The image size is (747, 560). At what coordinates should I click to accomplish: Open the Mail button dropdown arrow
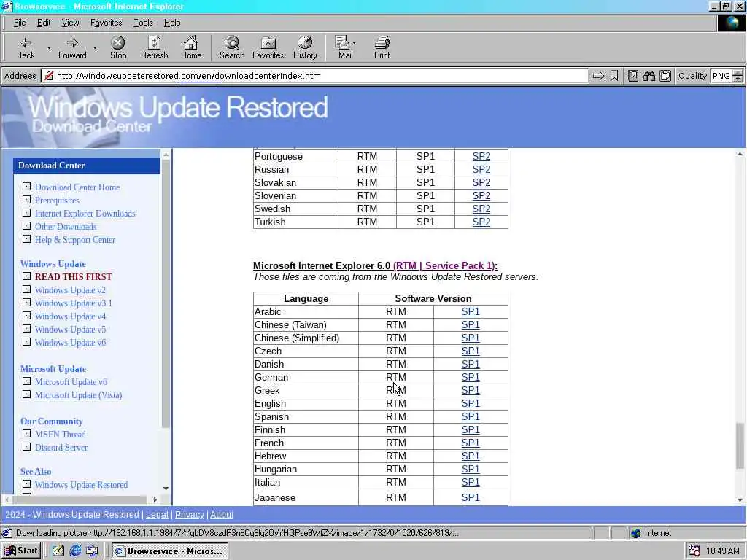click(x=354, y=43)
